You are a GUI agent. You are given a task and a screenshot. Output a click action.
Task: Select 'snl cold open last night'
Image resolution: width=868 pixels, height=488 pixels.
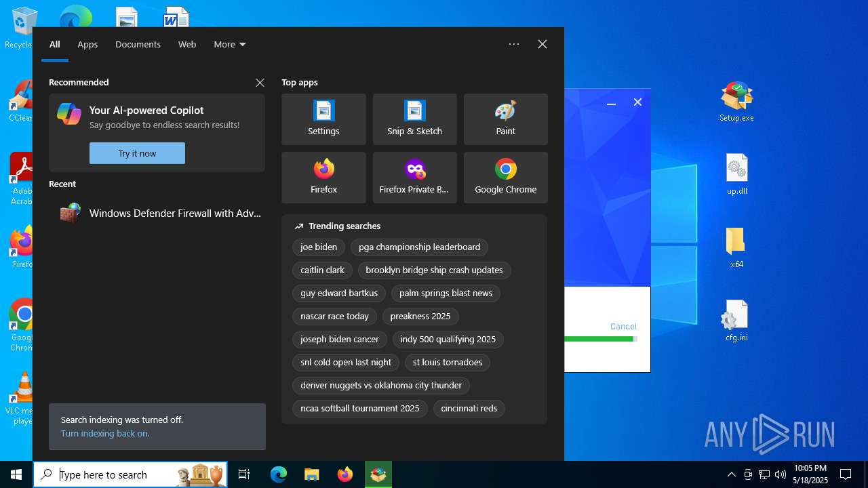[x=346, y=363]
